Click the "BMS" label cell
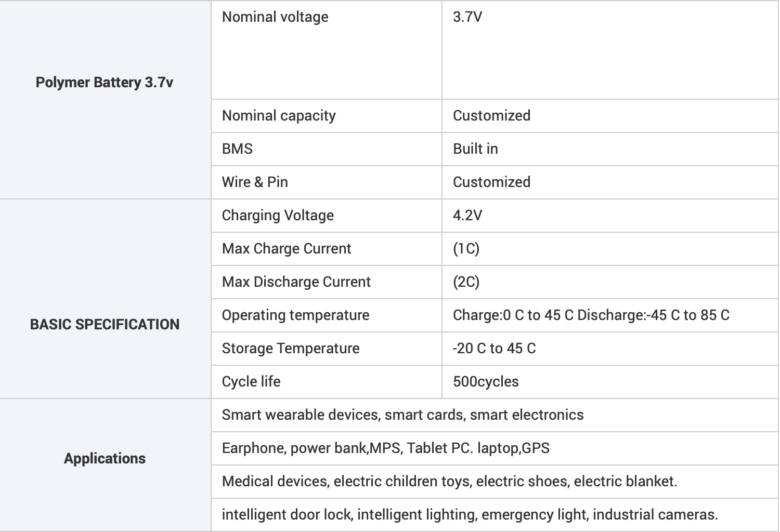Image resolution: width=780 pixels, height=532 pixels. [x=237, y=149]
